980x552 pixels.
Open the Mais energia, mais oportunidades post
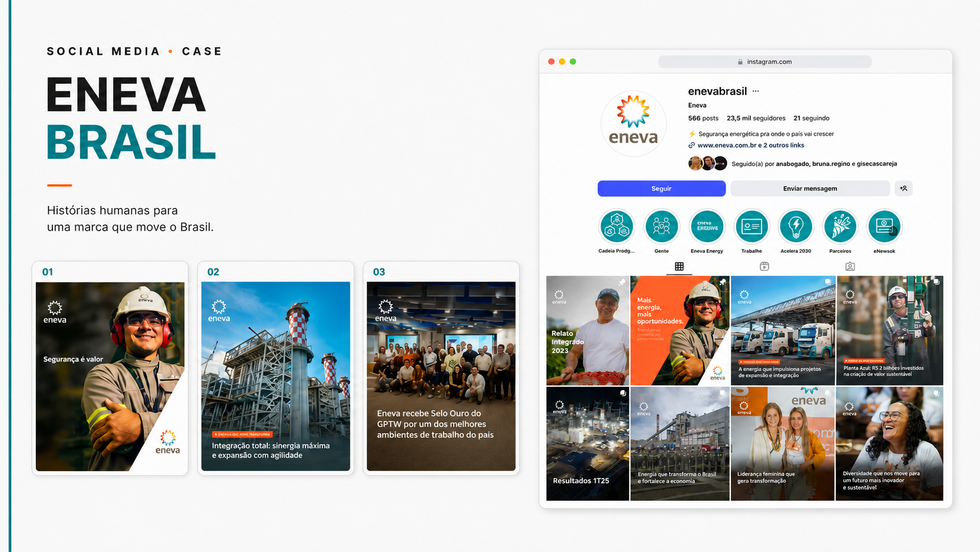click(680, 330)
